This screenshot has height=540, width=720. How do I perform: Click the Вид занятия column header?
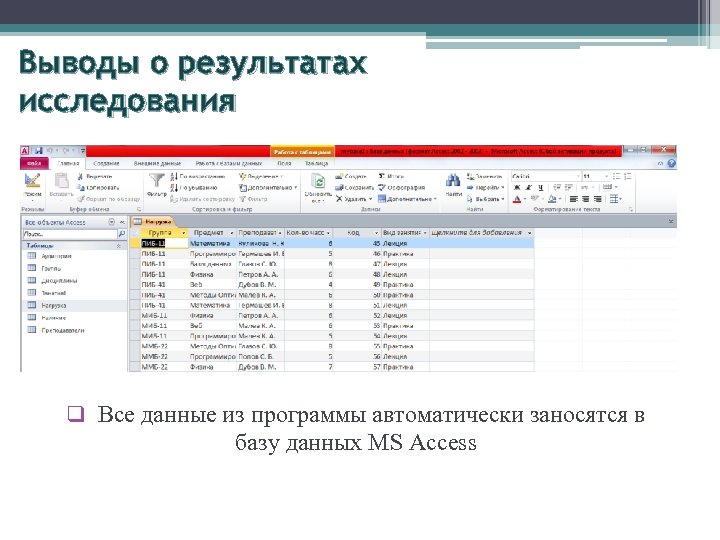tap(405, 233)
